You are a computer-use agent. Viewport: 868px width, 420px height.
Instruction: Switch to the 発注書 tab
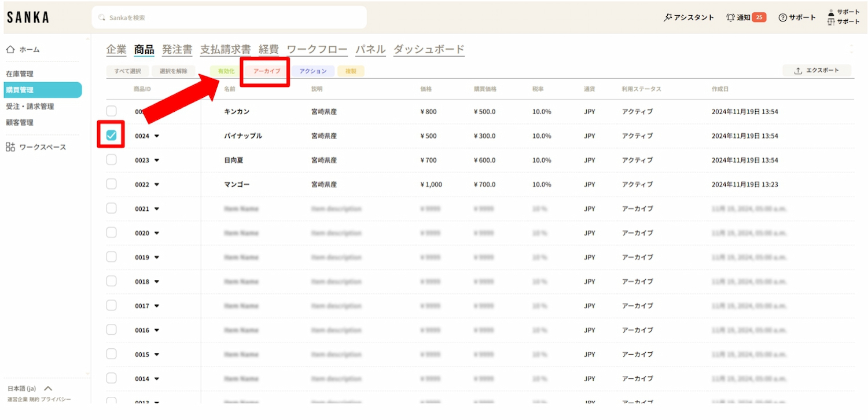177,50
